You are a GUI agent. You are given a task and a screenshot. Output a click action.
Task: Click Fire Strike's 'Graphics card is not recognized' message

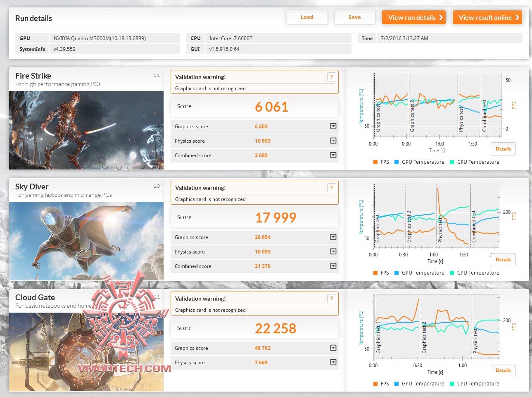pos(210,88)
